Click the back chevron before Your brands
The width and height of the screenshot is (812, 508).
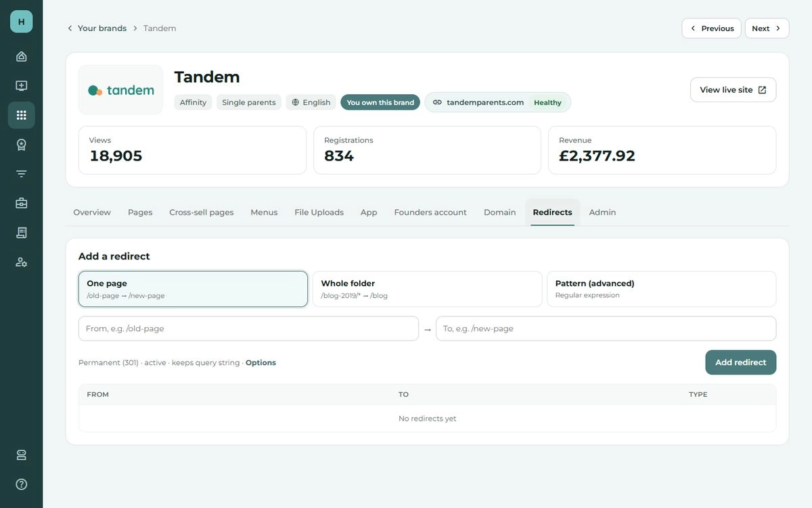pos(70,28)
